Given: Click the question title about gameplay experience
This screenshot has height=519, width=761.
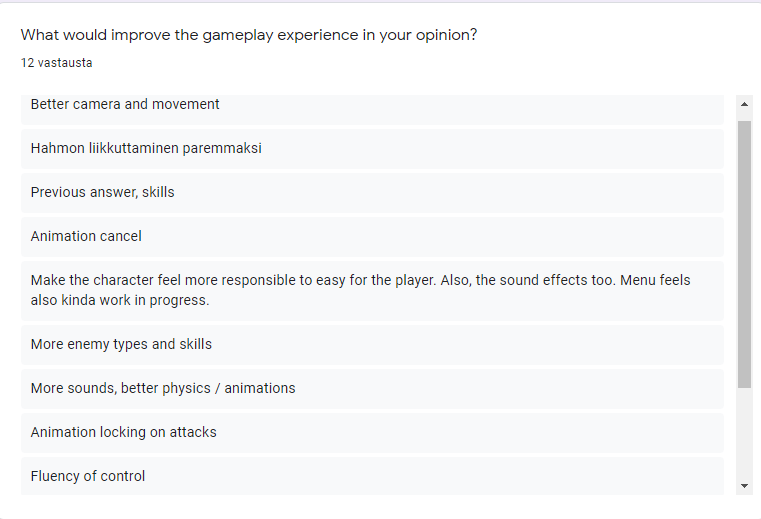Looking at the screenshot, I should point(249,35).
